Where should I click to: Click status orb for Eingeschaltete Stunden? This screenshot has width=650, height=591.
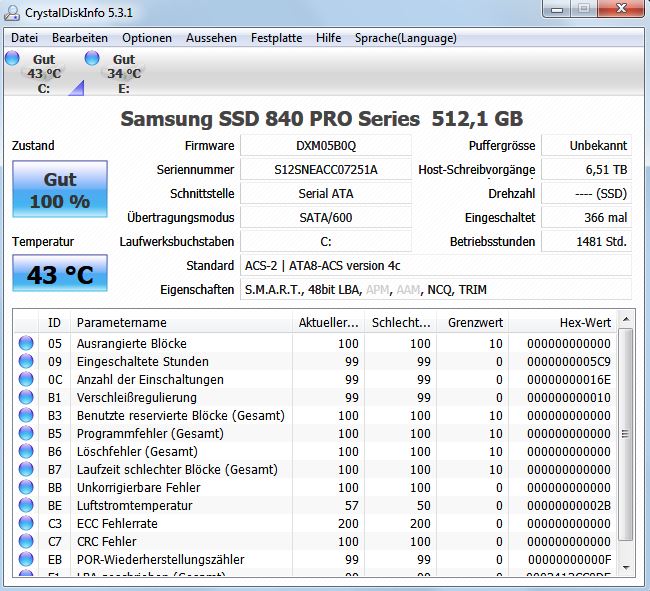(26, 361)
